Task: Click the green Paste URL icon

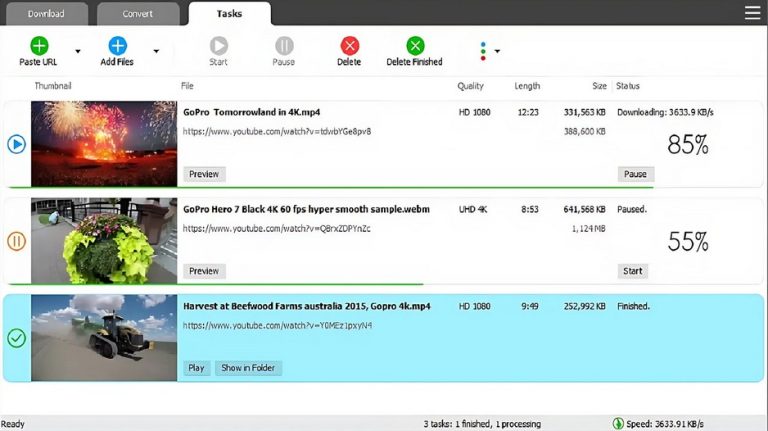Action: click(x=39, y=46)
